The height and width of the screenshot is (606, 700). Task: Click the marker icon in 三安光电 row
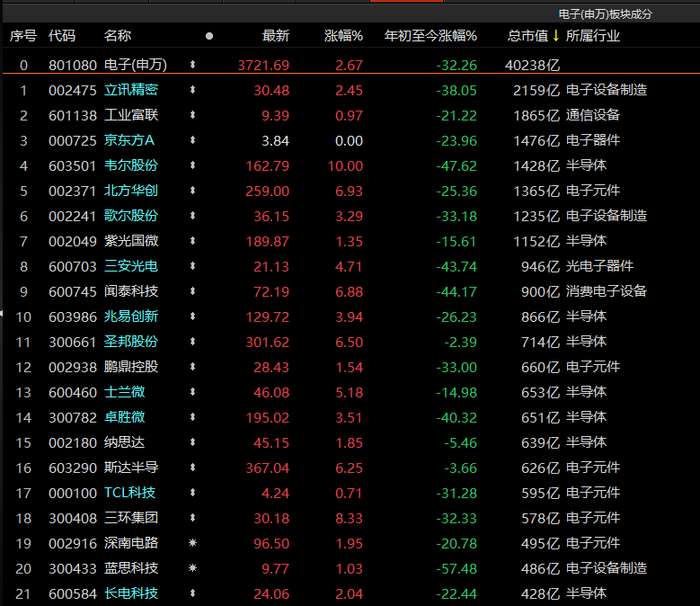pyautogui.click(x=192, y=266)
